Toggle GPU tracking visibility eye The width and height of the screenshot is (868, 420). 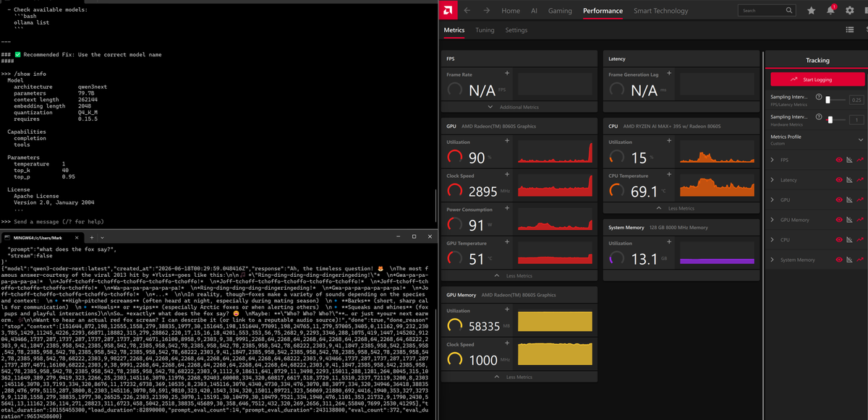[839, 200]
